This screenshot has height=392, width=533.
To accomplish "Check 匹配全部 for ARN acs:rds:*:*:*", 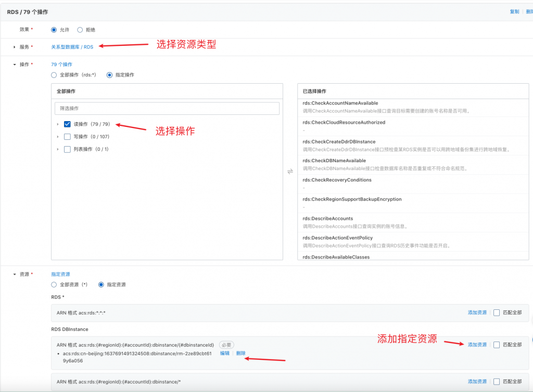I will [x=497, y=312].
